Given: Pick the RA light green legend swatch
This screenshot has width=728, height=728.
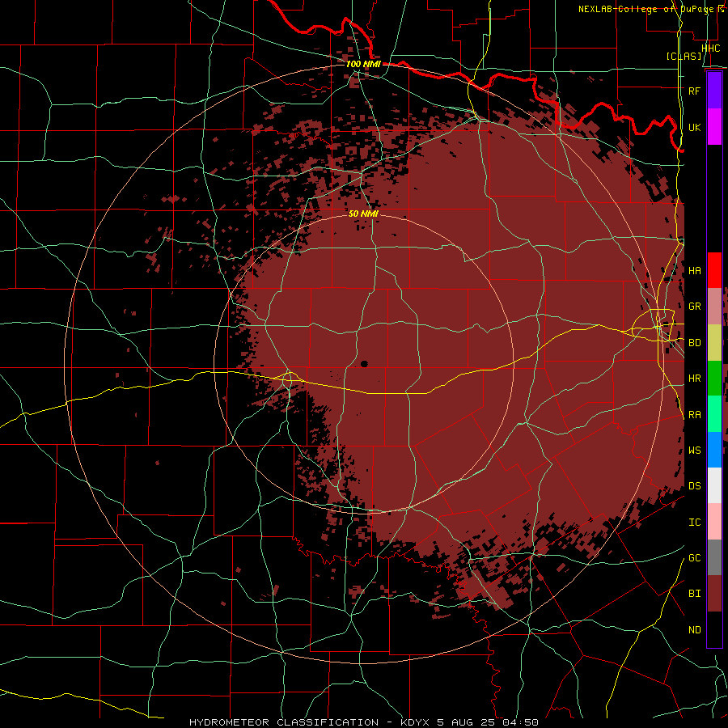Looking at the screenshot, I should [x=714, y=414].
